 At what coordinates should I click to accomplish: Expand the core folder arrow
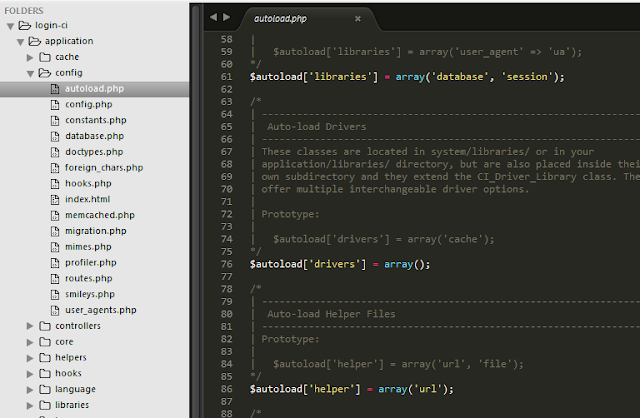pos(30,342)
